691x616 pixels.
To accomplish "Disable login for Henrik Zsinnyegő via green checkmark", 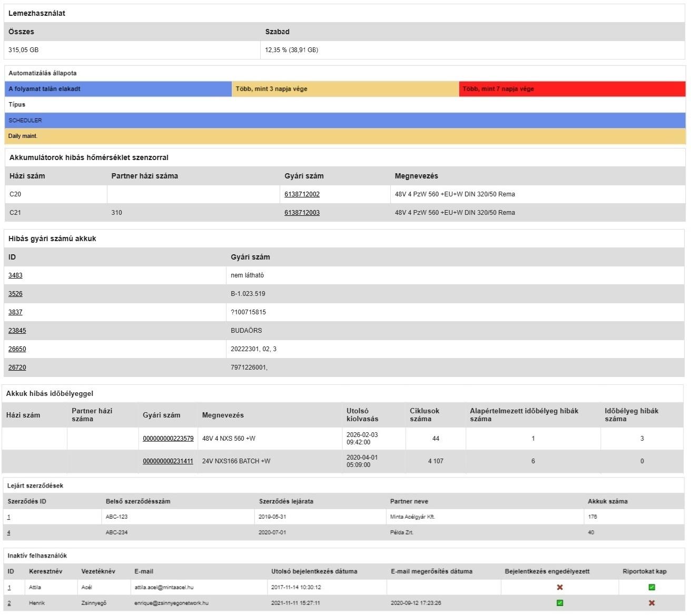I will (559, 603).
